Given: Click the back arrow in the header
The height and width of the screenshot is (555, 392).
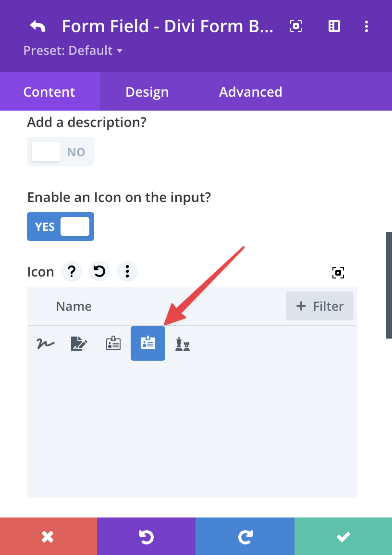Looking at the screenshot, I should [37, 26].
